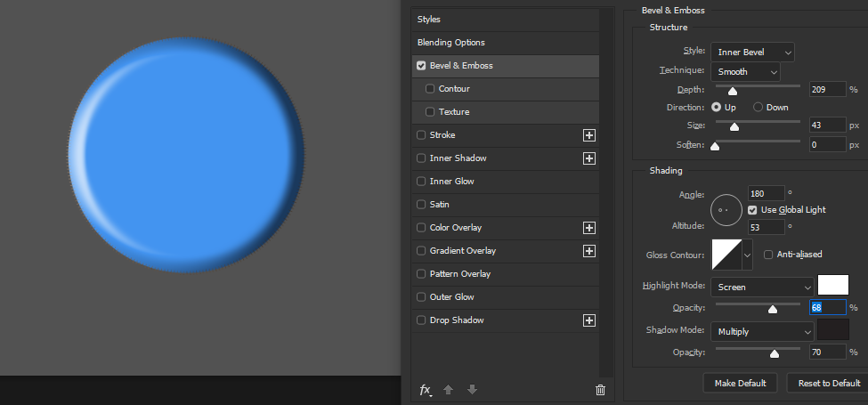
Task: Click the Angle value field 180
Action: pos(767,194)
